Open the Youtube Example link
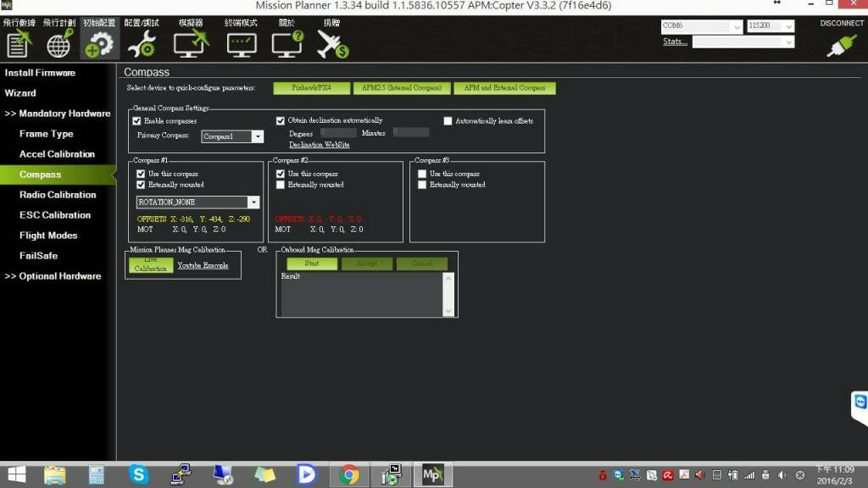Screen dimensions: 868x488 (203, 265)
